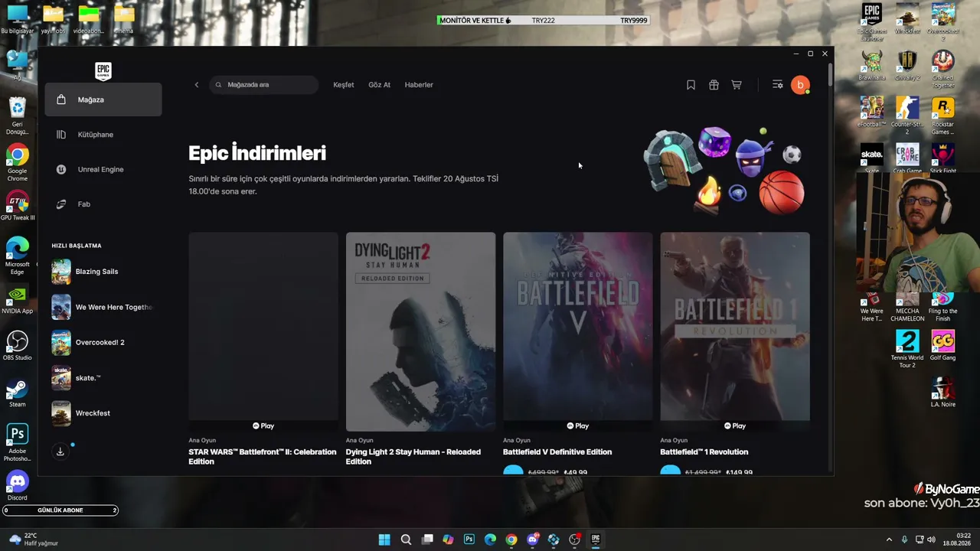Open Dying Light 2 Stay Human cover
The width and height of the screenshot is (980, 551).
tap(420, 331)
